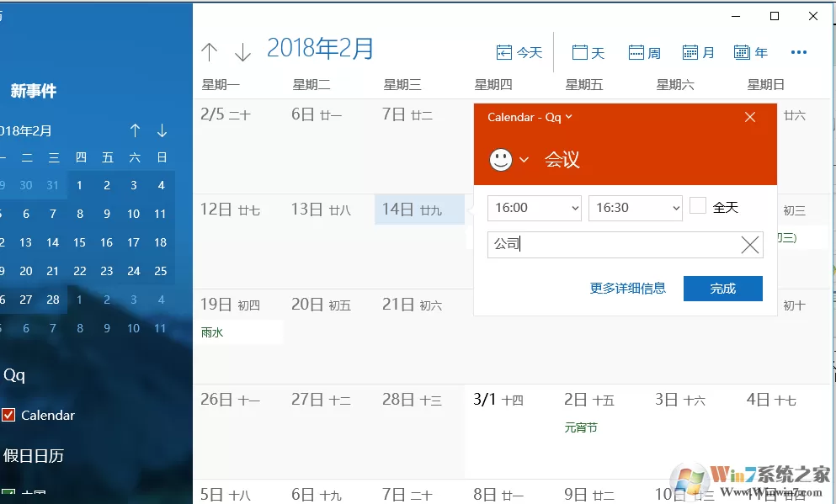This screenshot has height=504, width=836.
Task: Open the more options ellipsis menu
Action: coord(799,52)
